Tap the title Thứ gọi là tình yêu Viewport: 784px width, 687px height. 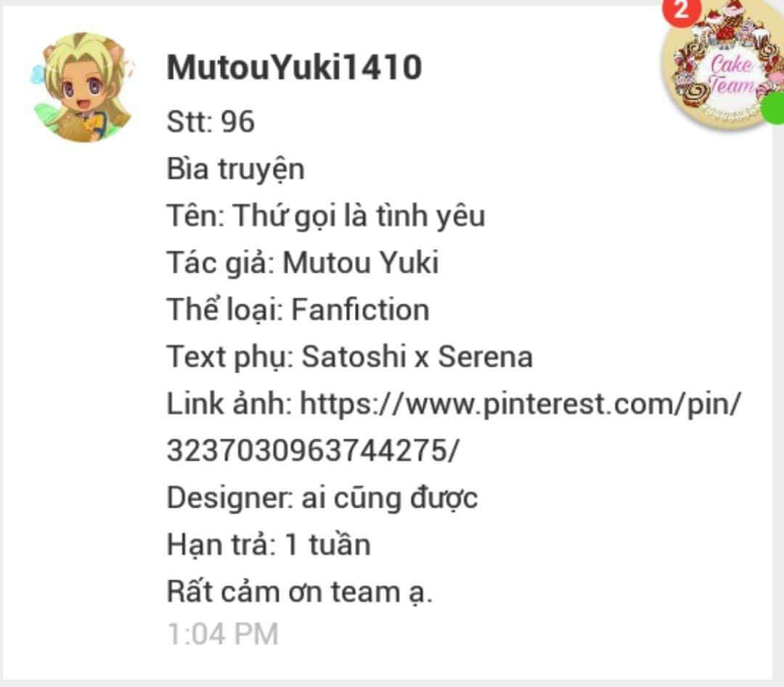359,216
